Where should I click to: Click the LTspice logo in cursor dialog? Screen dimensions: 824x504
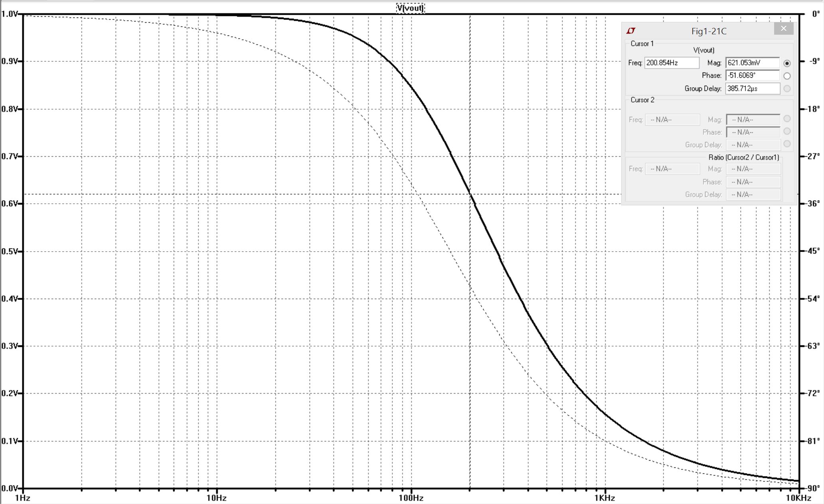click(631, 31)
